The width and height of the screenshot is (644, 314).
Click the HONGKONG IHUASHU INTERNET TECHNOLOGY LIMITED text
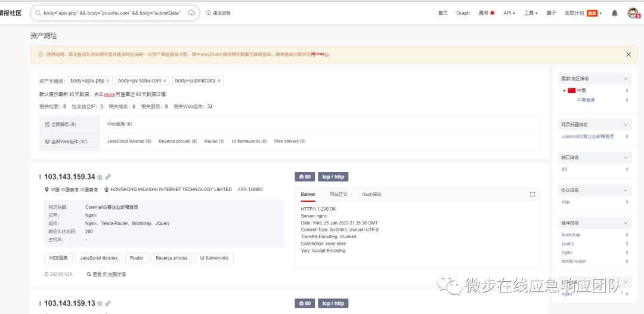(171, 189)
